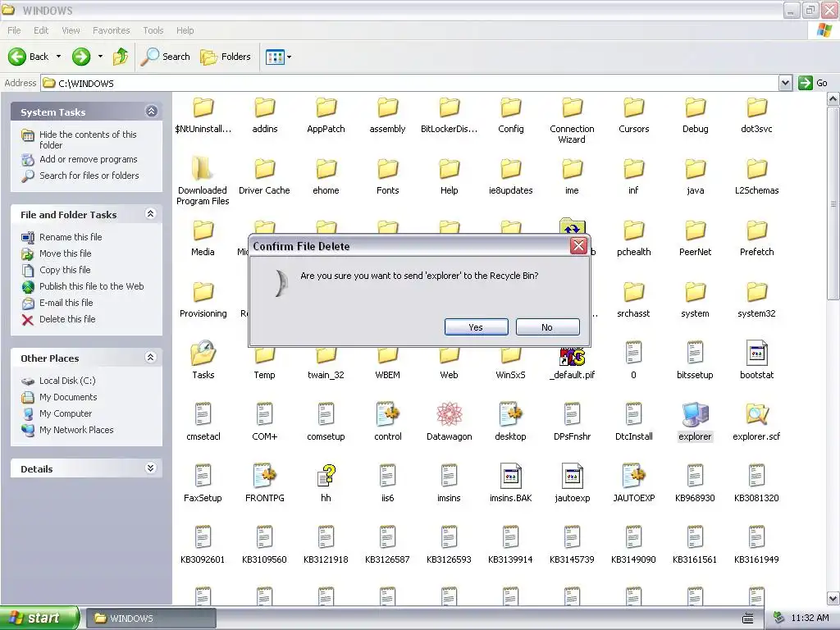This screenshot has width=840, height=630.
Task: Open My Documents in Other Places
Action: pos(68,397)
